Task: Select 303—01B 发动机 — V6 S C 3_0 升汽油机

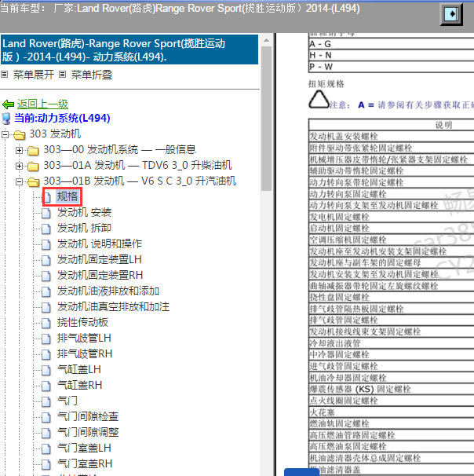Action: 140,181
